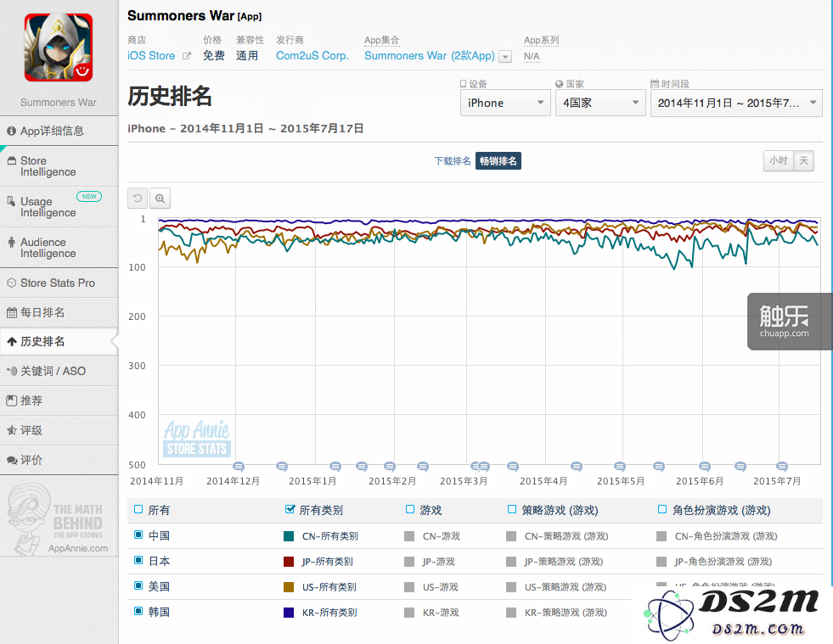Open The Math Behind AppAnnie.com banner
Viewport: 833px width, 644px height.
59,520
